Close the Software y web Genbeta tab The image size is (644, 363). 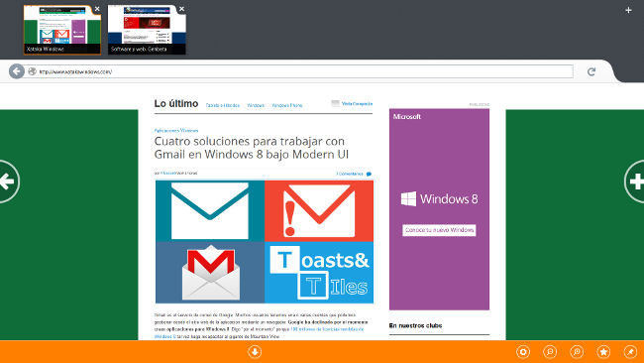point(182,9)
